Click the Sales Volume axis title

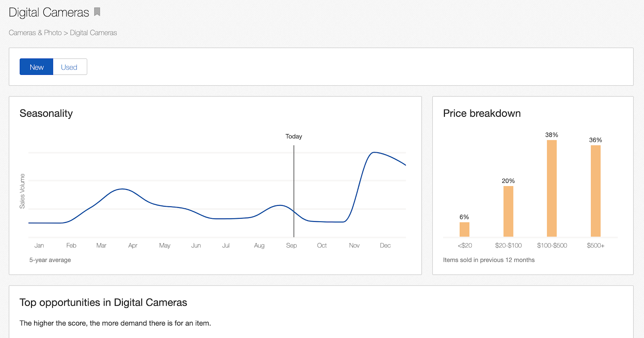coord(22,191)
